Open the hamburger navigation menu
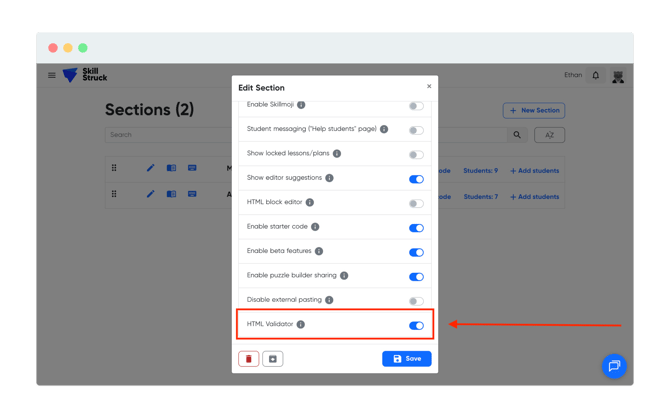Screen dimensions: 670x418 52,75
